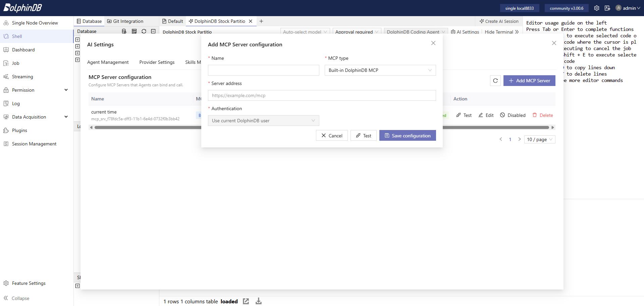Select the DolphinDB Stock Partitio tab
The height and width of the screenshot is (306, 644).
pyautogui.click(x=217, y=21)
